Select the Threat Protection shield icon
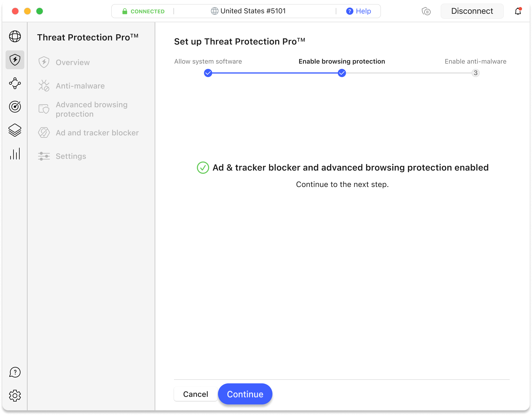 click(x=15, y=60)
